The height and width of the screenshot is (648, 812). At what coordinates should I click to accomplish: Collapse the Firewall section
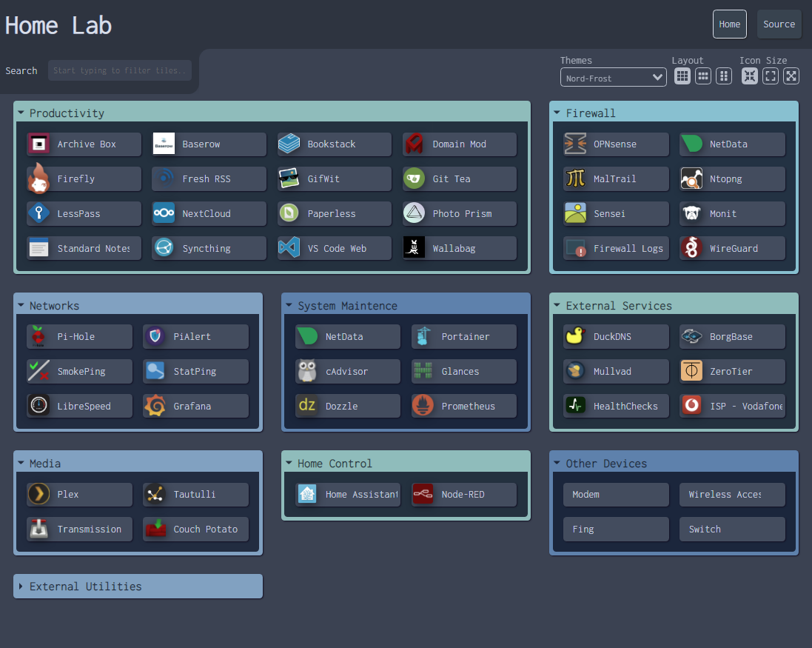pos(674,113)
